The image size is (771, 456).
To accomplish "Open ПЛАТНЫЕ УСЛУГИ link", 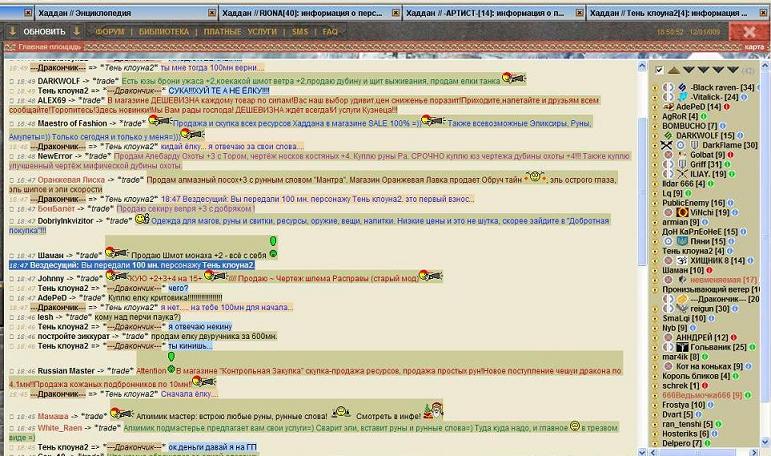I will [240, 31].
